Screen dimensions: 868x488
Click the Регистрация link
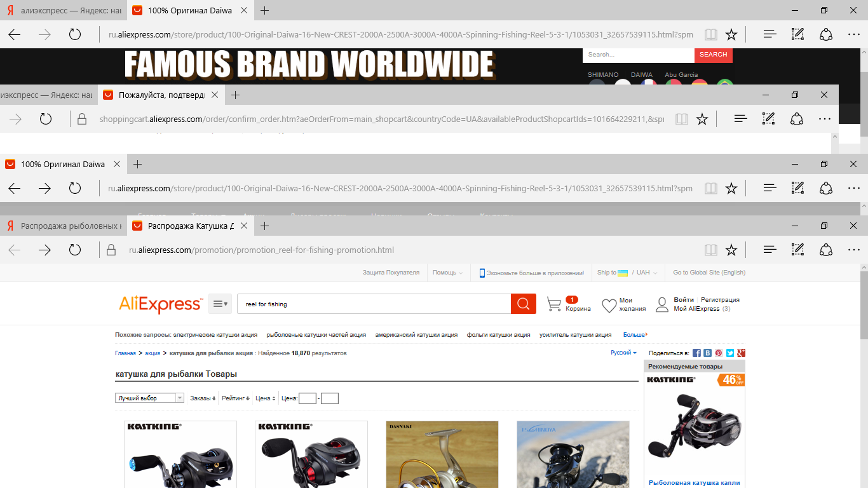click(720, 299)
